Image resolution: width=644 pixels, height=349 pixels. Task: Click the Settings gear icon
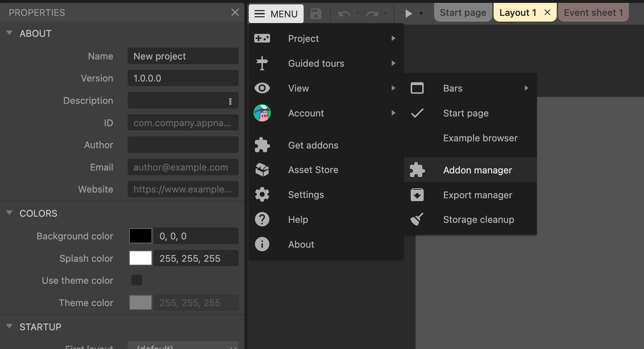click(x=262, y=195)
